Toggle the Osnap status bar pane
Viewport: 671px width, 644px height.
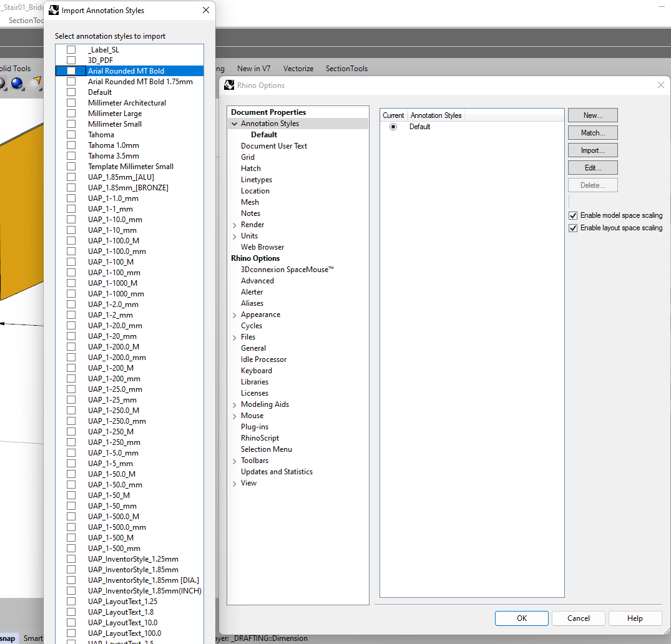pyautogui.click(x=7, y=638)
